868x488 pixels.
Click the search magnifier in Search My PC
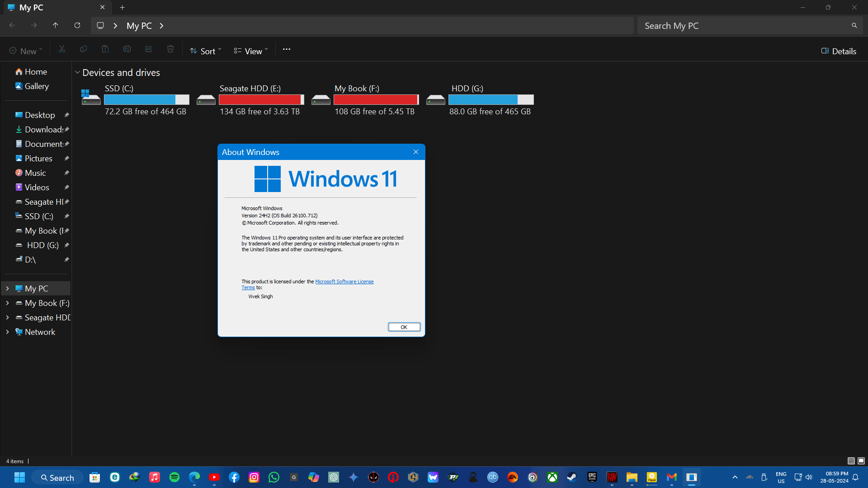tap(854, 25)
